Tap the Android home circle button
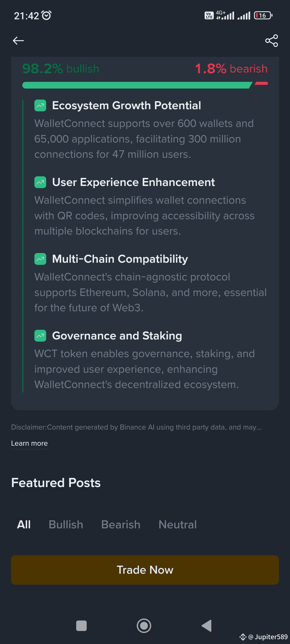Viewport: 290px width, 644px height. tap(144, 626)
